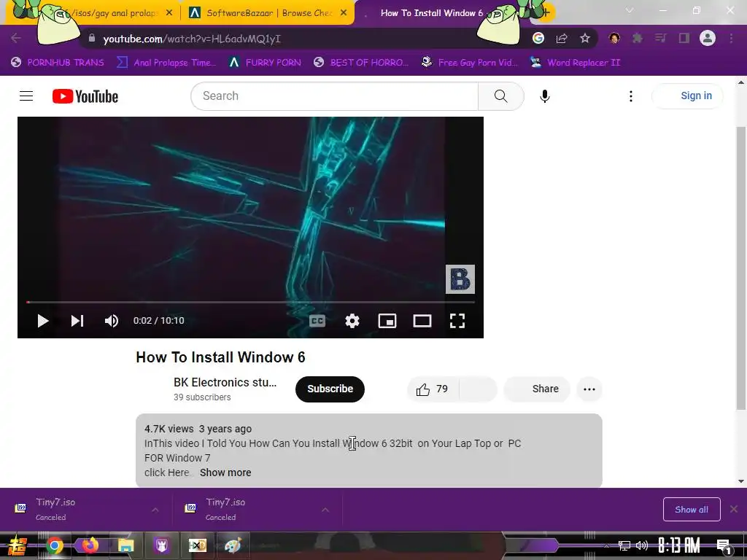Open YouTube settings three-dot menu
Image resolution: width=747 pixels, height=560 pixels.
(x=631, y=96)
